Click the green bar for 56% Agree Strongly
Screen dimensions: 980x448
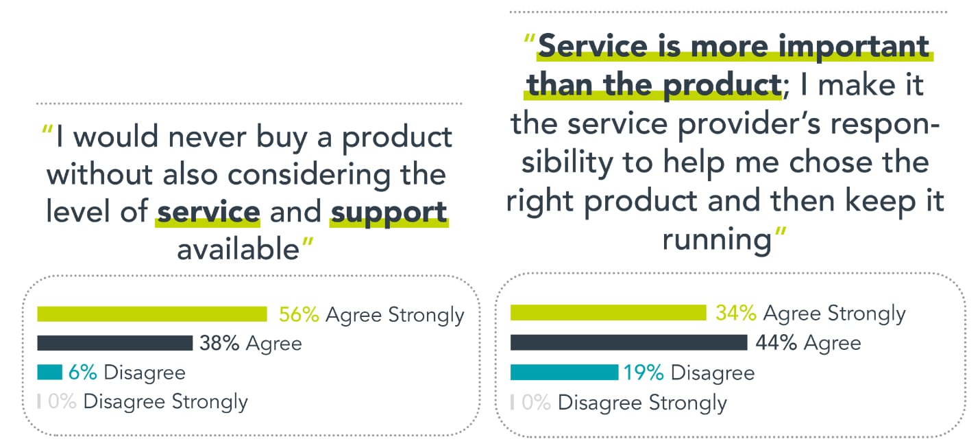(x=151, y=314)
